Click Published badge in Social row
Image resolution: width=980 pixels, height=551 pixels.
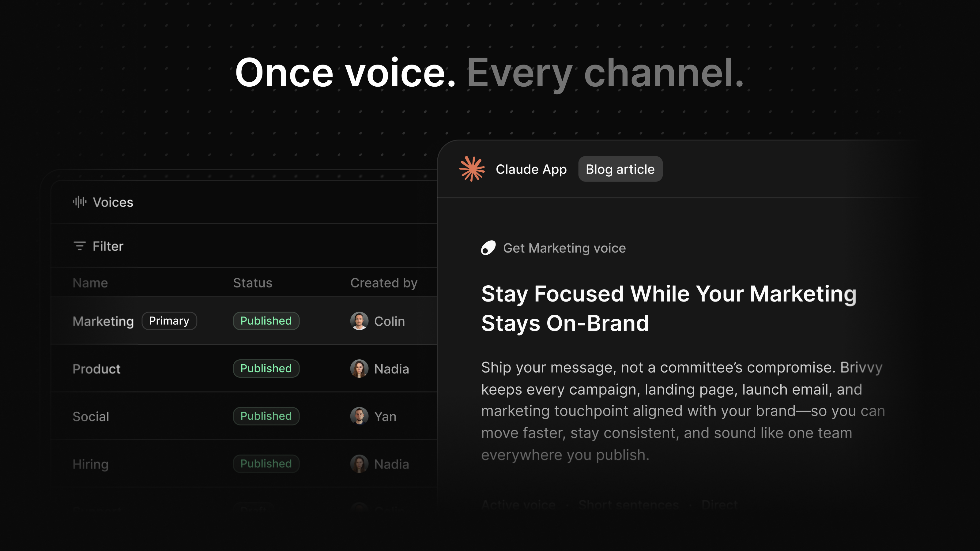click(266, 416)
